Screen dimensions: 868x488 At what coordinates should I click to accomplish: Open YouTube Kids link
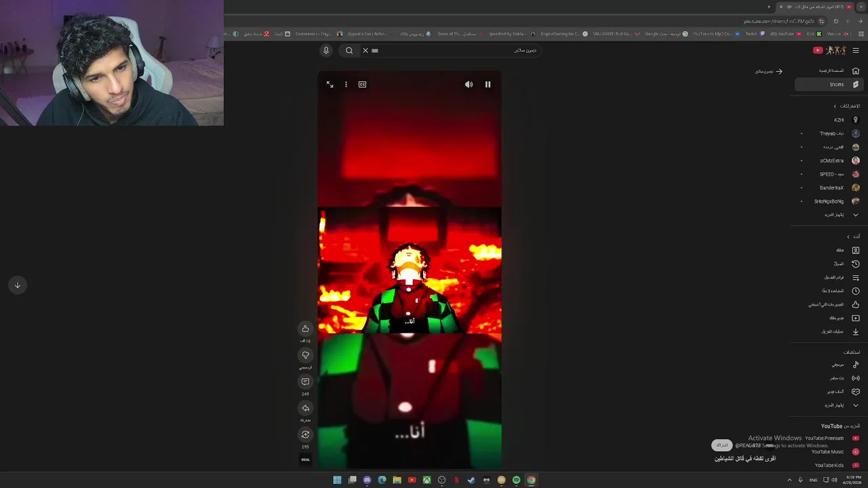coord(831,466)
